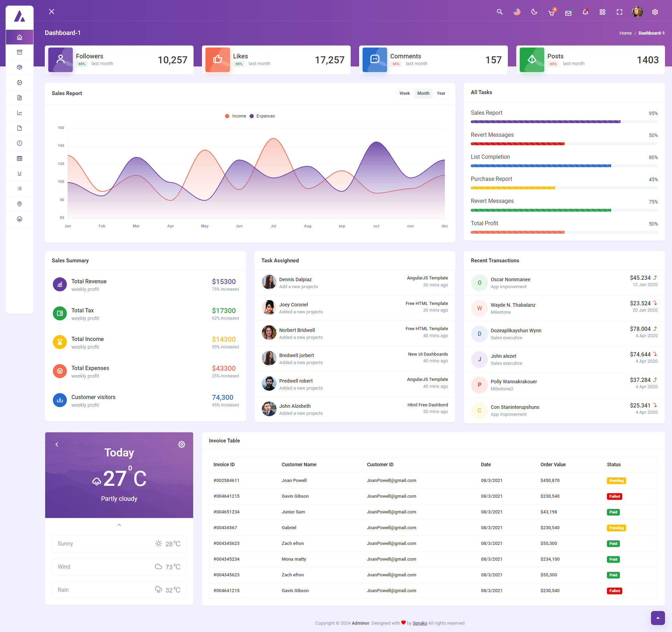Screen dimensions: 672x632
Task: Open the US flag language dropdown
Action: [517, 12]
